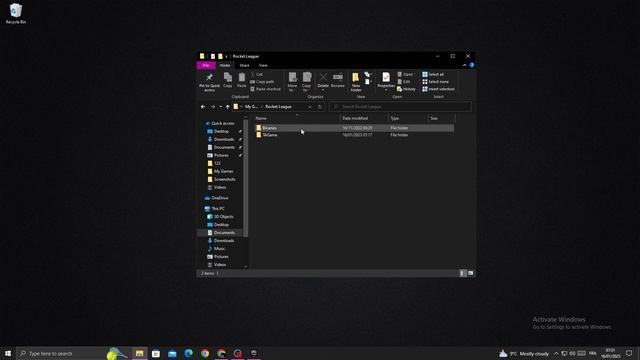Switch to Details view in status bar
The image size is (640, 360).
462,273
